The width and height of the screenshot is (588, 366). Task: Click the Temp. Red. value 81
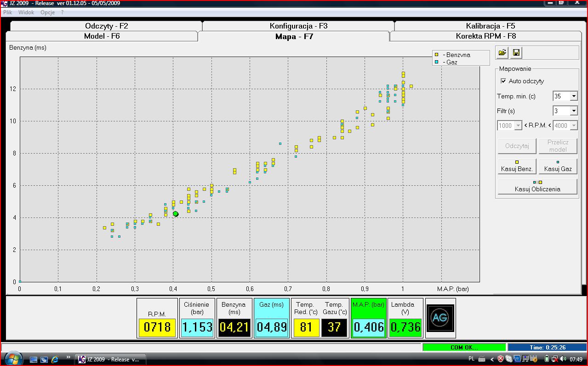[x=306, y=327]
